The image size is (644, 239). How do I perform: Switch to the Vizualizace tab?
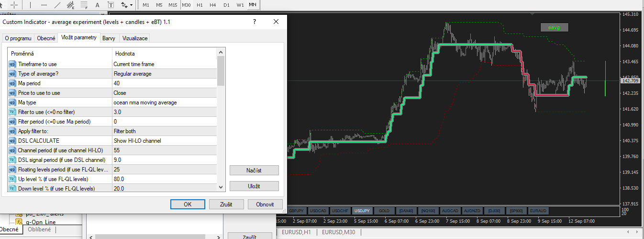[x=135, y=38]
